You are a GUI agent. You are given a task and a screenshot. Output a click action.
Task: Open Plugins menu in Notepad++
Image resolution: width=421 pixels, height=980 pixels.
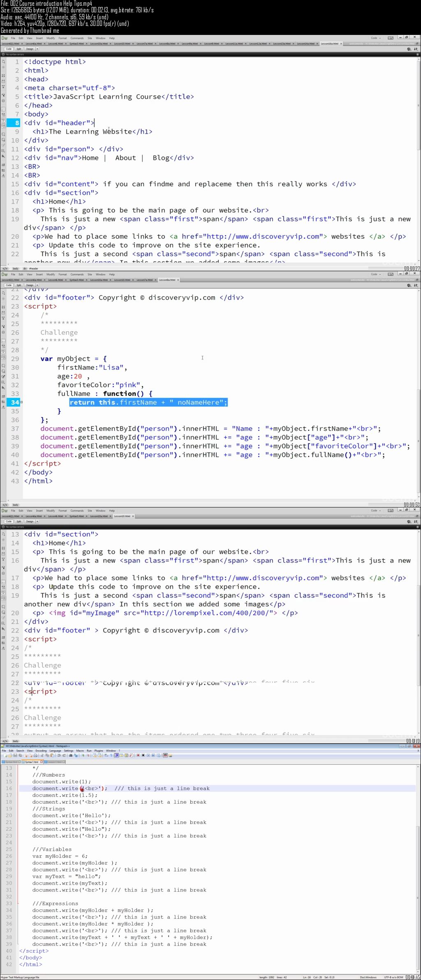point(99,751)
